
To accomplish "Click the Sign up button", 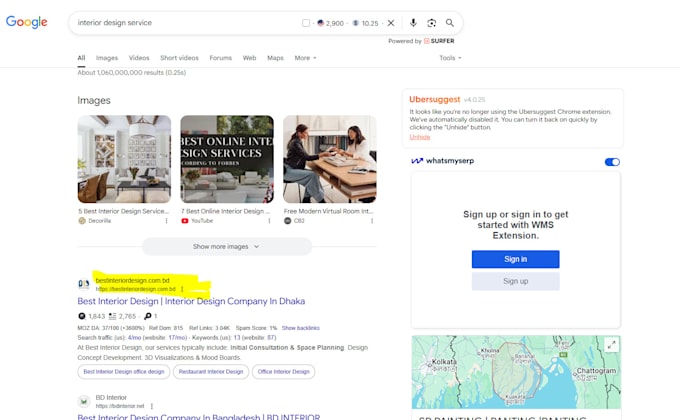I will (x=516, y=281).
